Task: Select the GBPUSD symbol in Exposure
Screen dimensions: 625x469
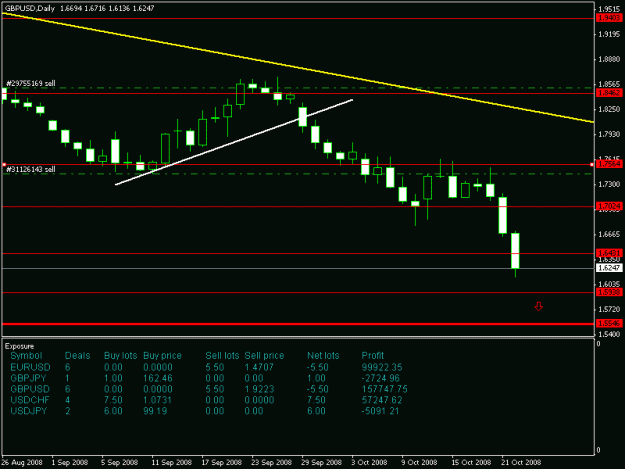Action: pyautogui.click(x=30, y=389)
